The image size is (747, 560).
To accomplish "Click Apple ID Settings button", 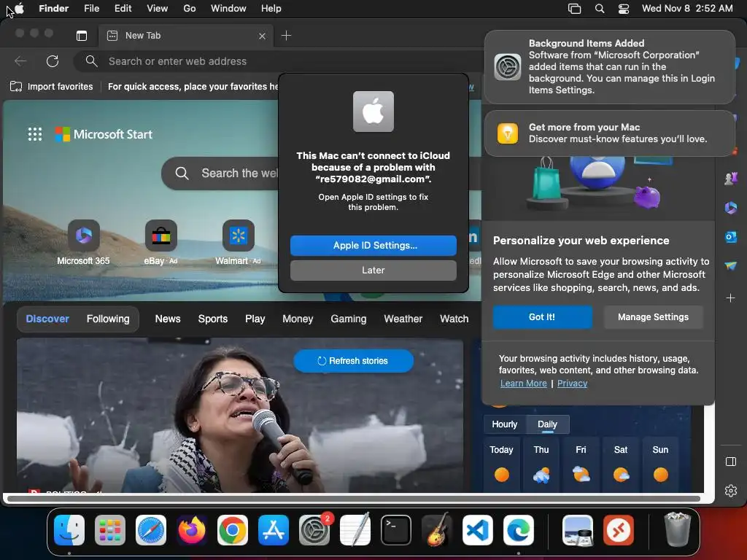I will tap(373, 246).
